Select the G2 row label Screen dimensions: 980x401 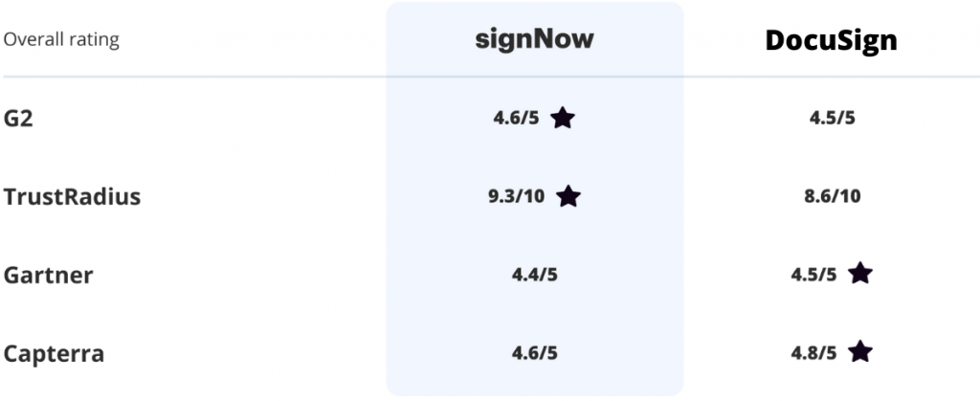coord(19,119)
